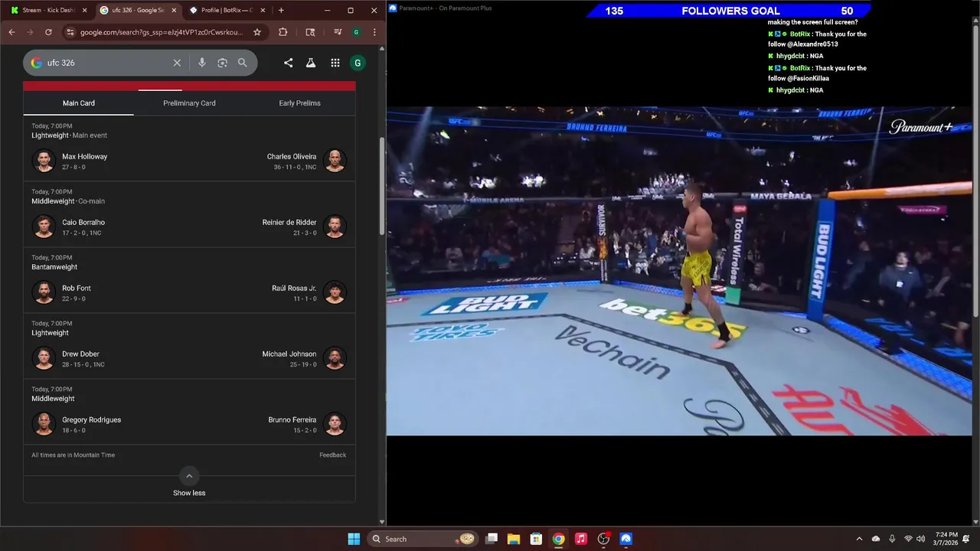Open Task View on taskbar
Viewport: 980px width, 551px height.
pos(492,539)
